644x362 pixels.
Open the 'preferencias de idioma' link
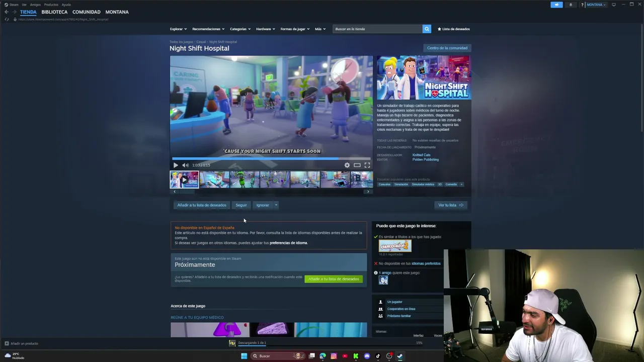pos(288,243)
